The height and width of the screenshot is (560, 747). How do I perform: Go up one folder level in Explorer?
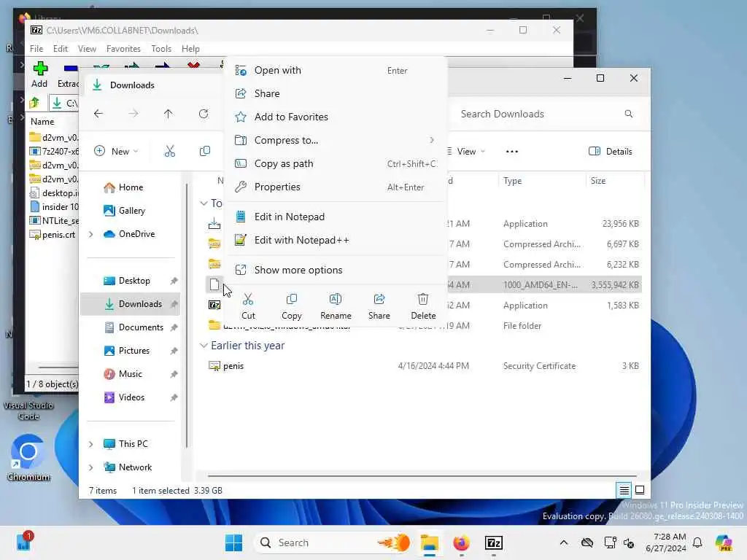[x=169, y=114]
